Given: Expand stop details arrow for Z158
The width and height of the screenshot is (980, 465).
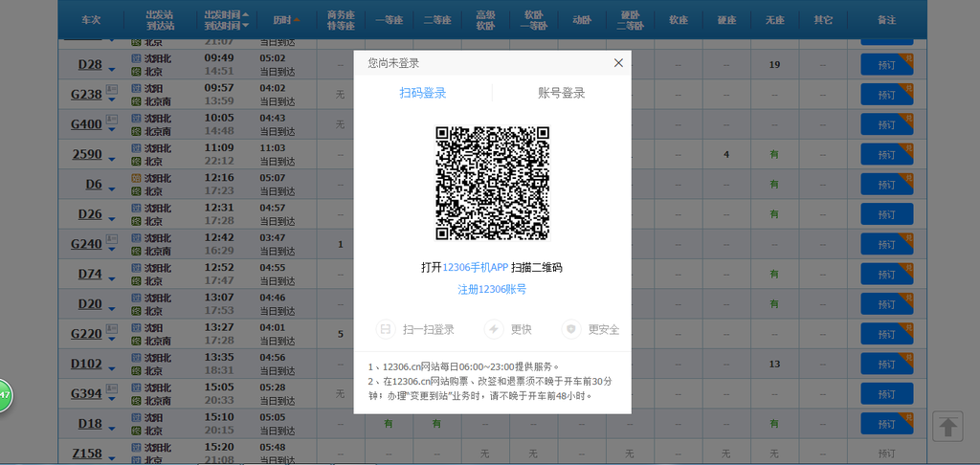Looking at the screenshot, I should pyautogui.click(x=112, y=459).
